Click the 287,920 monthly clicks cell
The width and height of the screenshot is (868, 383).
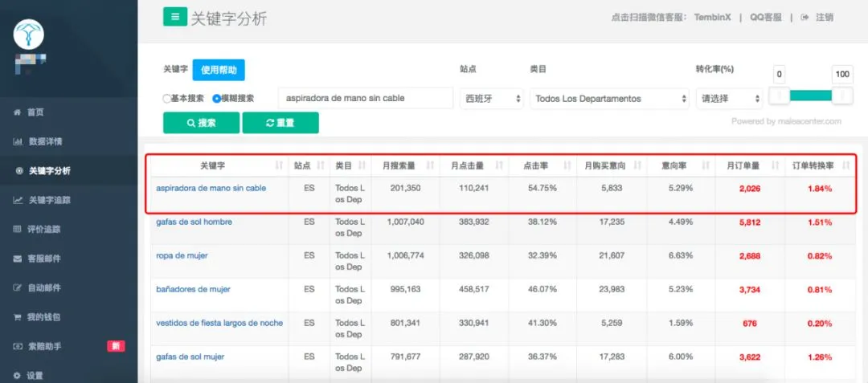474,357
